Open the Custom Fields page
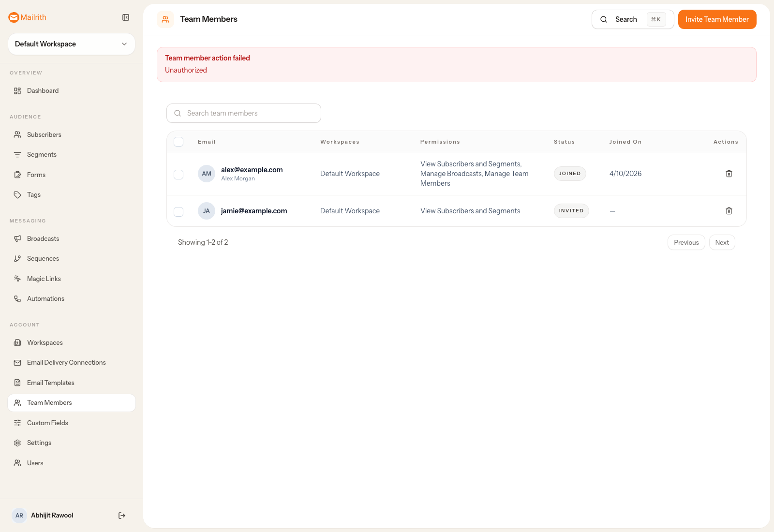 (47, 423)
